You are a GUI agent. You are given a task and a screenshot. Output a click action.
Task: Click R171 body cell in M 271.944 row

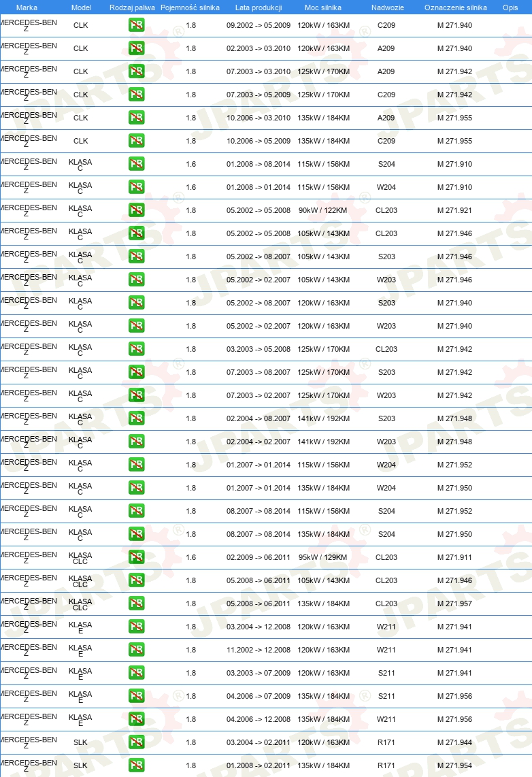coord(386,742)
